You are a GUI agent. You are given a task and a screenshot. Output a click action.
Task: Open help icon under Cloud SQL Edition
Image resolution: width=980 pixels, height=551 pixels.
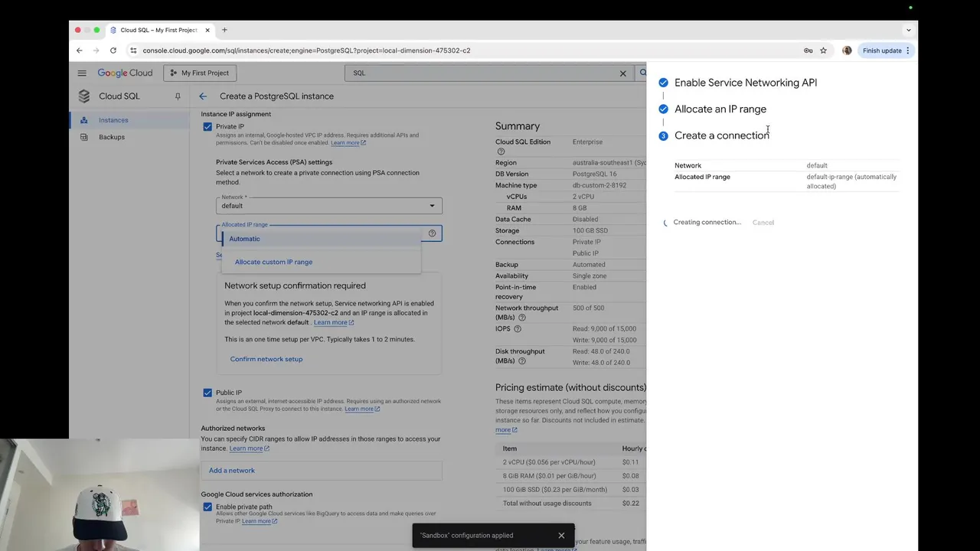click(501, 152)
